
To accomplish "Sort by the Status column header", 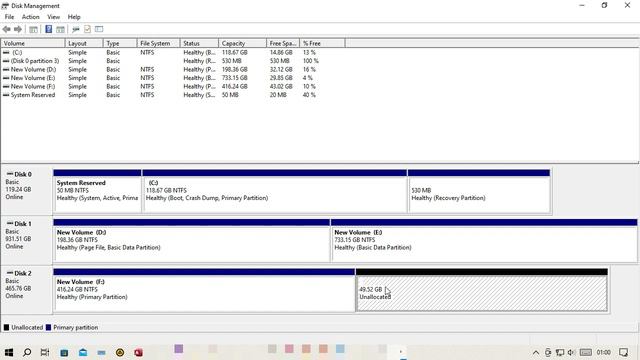I will point(199,43).
